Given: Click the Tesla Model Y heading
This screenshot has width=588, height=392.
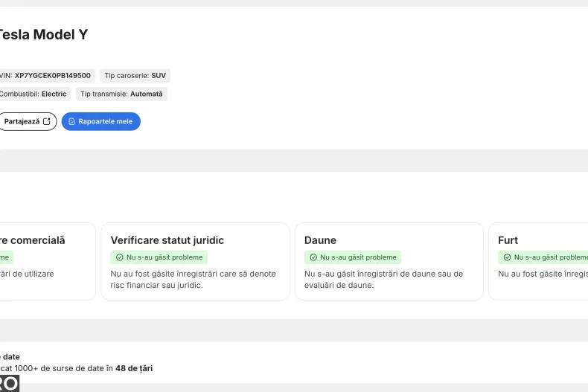Looking at the screenshot, I should click(43, 34).
